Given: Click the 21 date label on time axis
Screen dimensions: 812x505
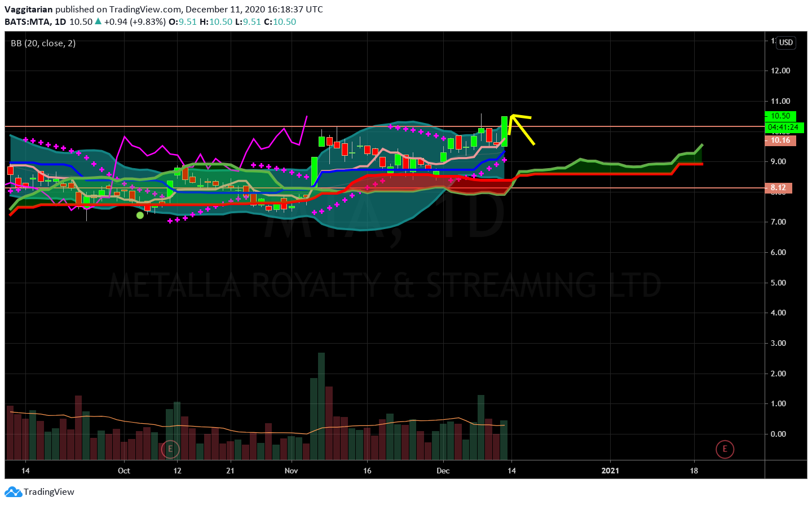Looking at the screenshot, I should [230, 471].
